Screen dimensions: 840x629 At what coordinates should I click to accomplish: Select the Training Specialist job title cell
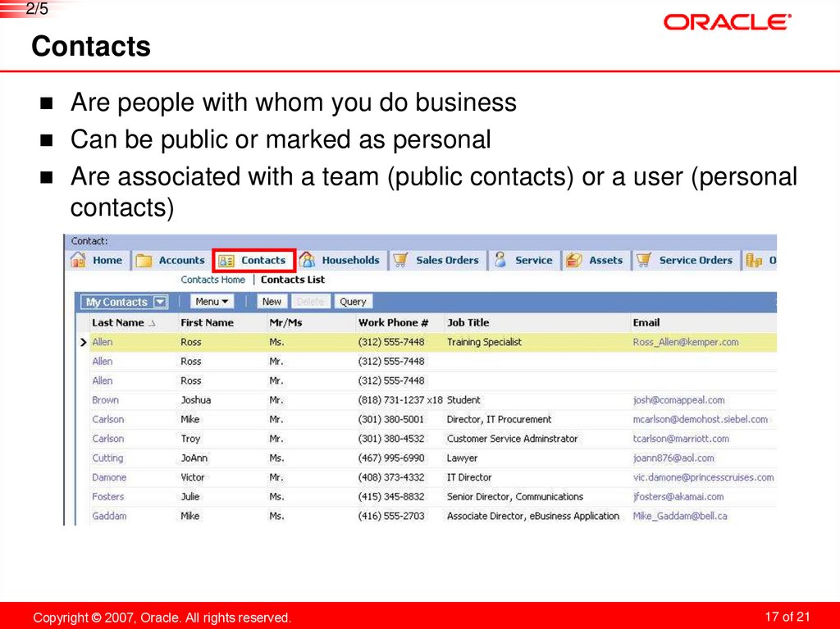484,342
